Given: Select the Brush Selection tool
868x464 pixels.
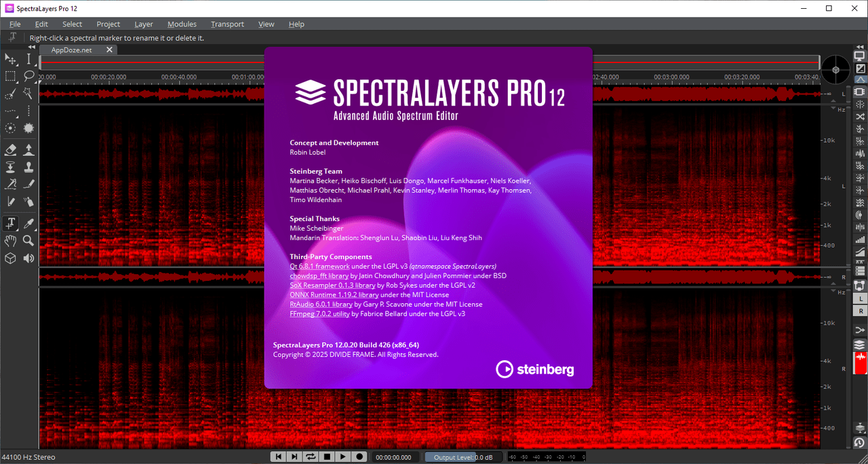Looking at the screenshot, I should 11,93.
